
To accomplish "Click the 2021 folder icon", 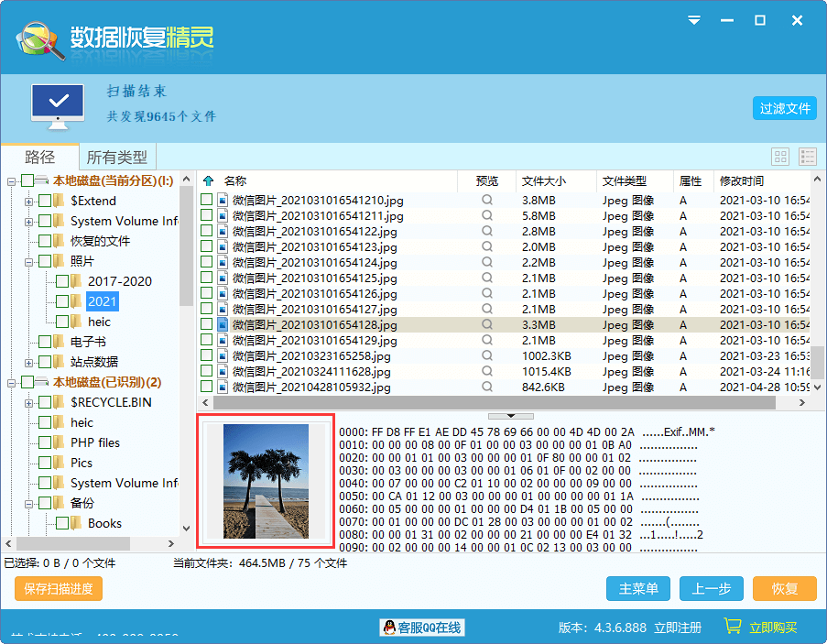I will coord(76,301).
